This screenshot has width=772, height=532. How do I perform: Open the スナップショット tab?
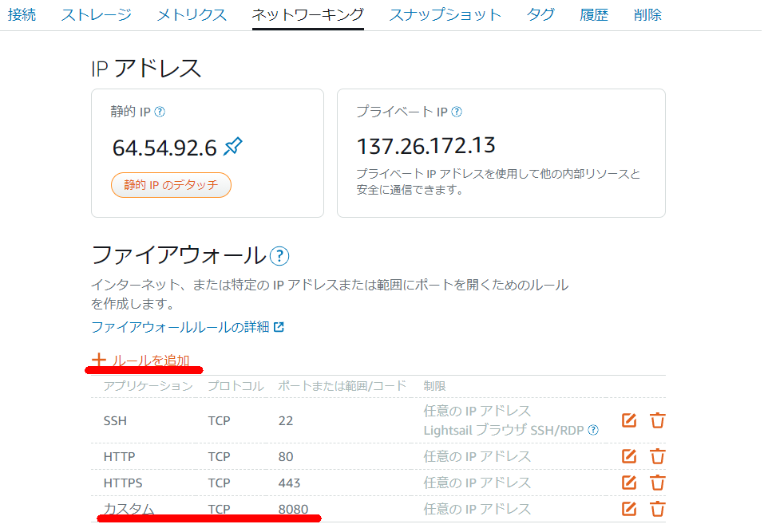[445, 14]
